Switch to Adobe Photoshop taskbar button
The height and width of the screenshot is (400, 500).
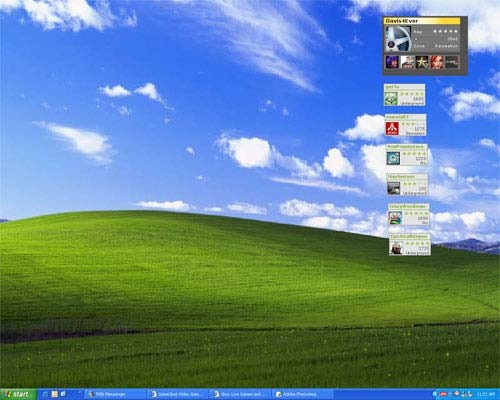tap(303, 394)
